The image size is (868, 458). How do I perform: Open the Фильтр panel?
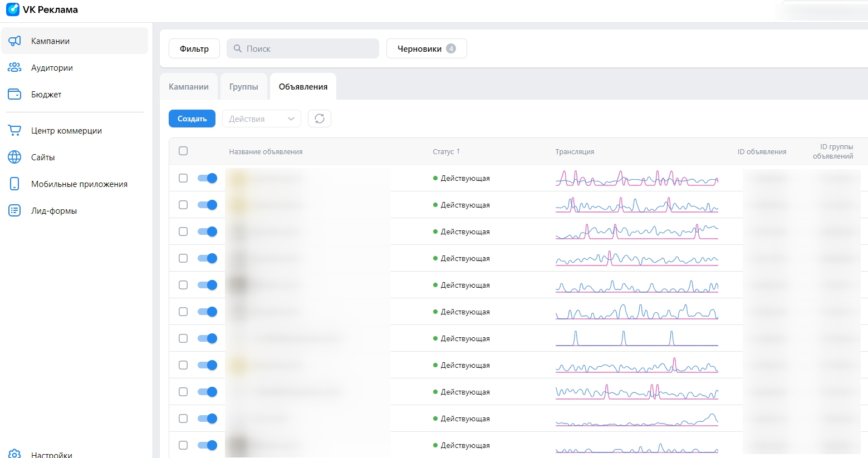coord(194,48)
